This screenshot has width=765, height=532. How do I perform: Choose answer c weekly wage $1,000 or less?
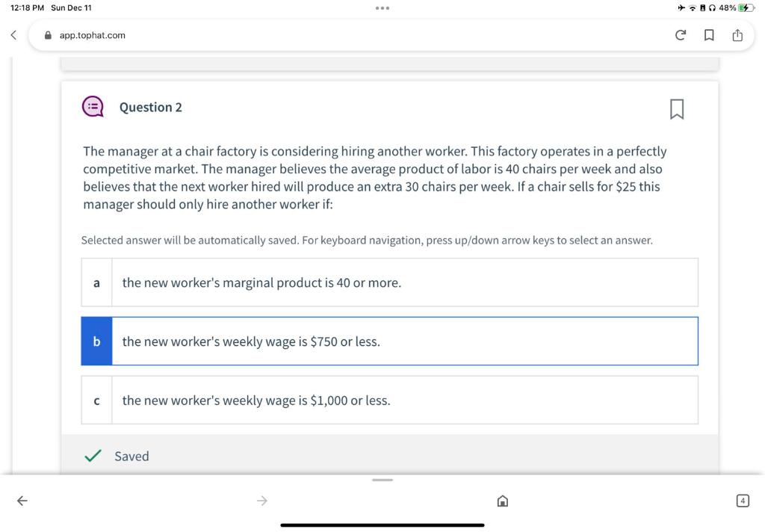389,400
